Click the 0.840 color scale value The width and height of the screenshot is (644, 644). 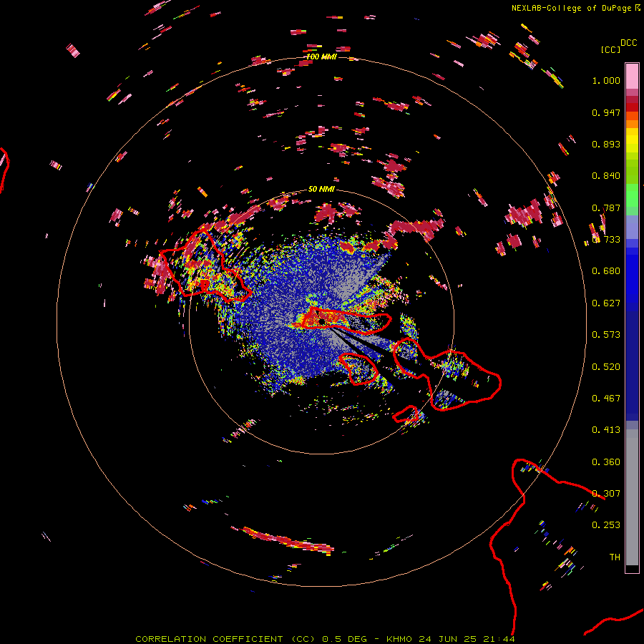(x=606, y=176)
